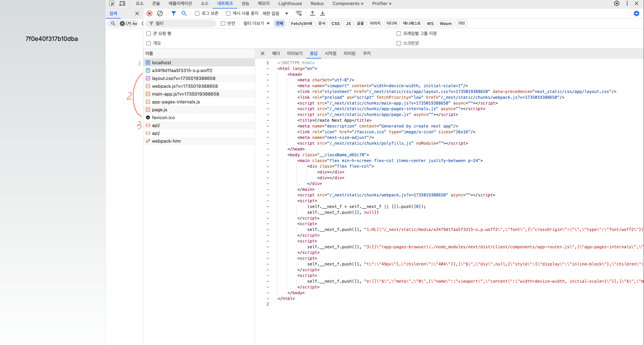
Task: Check the 프레임별 그룹 지정 checkbox
Action: click(x=399, y=34)
